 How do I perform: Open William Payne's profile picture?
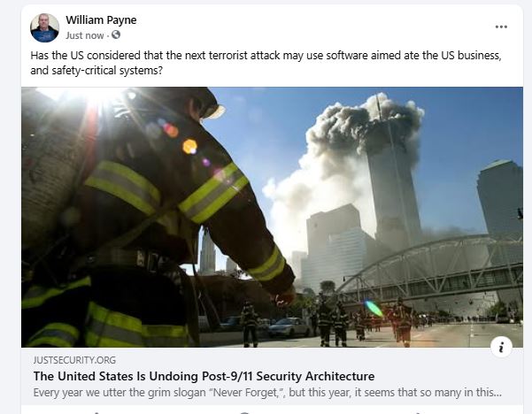pos(44,27)
